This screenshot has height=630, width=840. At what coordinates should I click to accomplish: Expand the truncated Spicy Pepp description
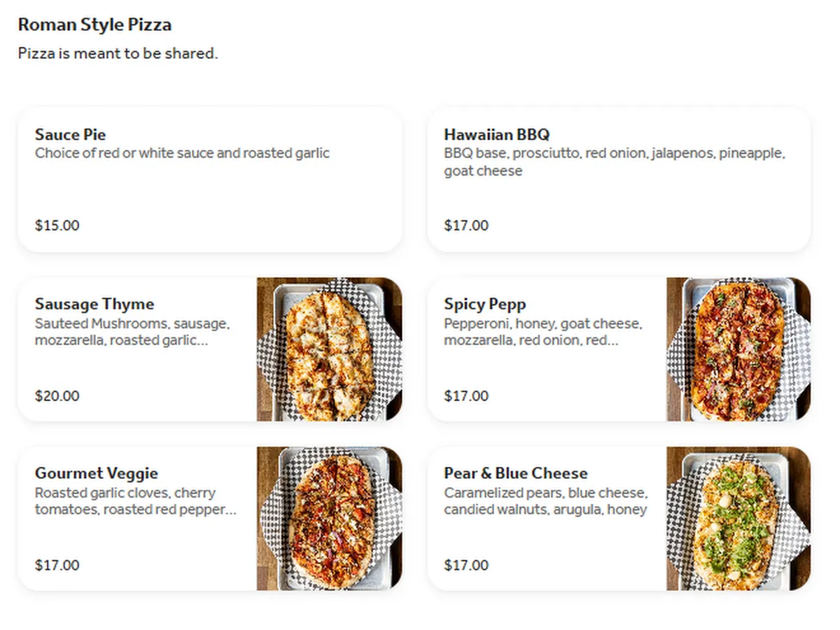pyautogui.click(x=542, y=332)
